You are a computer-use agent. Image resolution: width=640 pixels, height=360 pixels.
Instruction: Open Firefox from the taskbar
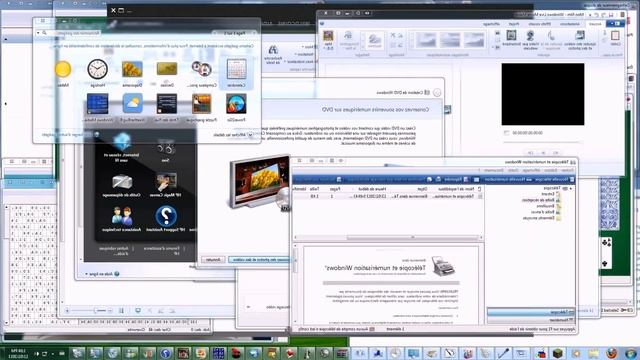[x=611, y=353]
